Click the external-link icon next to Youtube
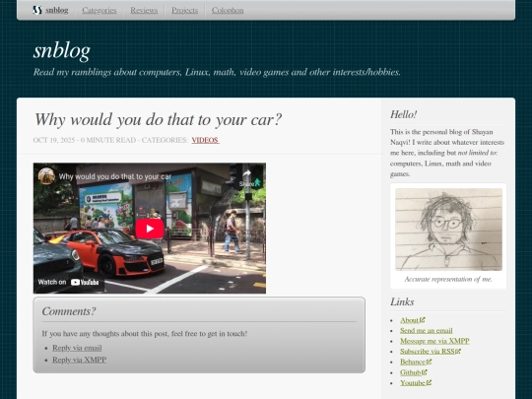Screen dimensions: 532x399 (429, 382)
